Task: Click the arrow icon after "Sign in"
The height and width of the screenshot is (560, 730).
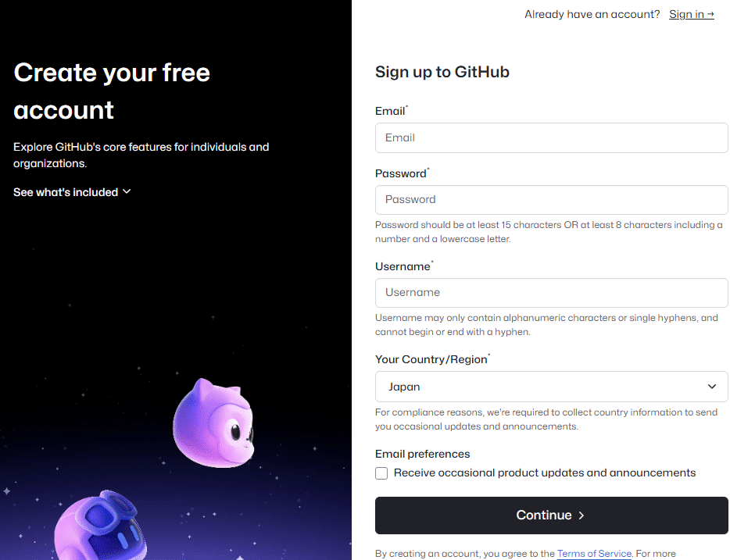Action: (x=711, y=14)
